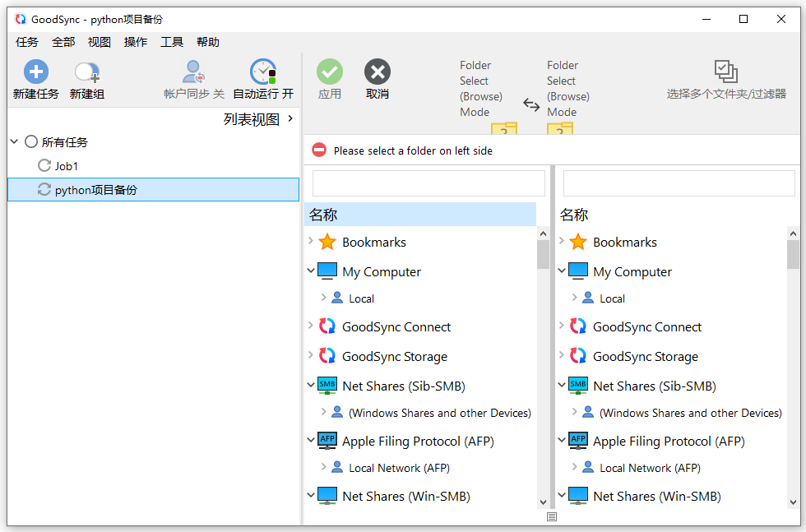The height and width of the screenshot is (532, 806).
Task: Expand Bookmarks in right pane
Action: point(561,241)
